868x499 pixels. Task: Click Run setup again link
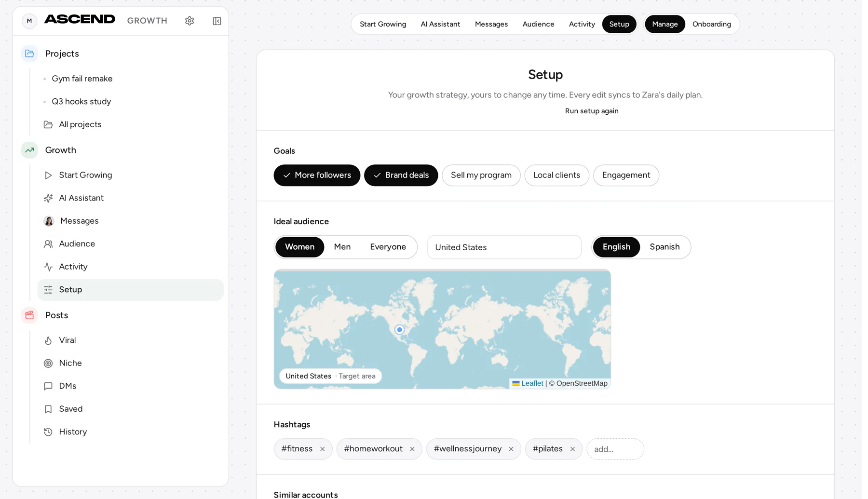pyautogui.click(x=592, y=111)
